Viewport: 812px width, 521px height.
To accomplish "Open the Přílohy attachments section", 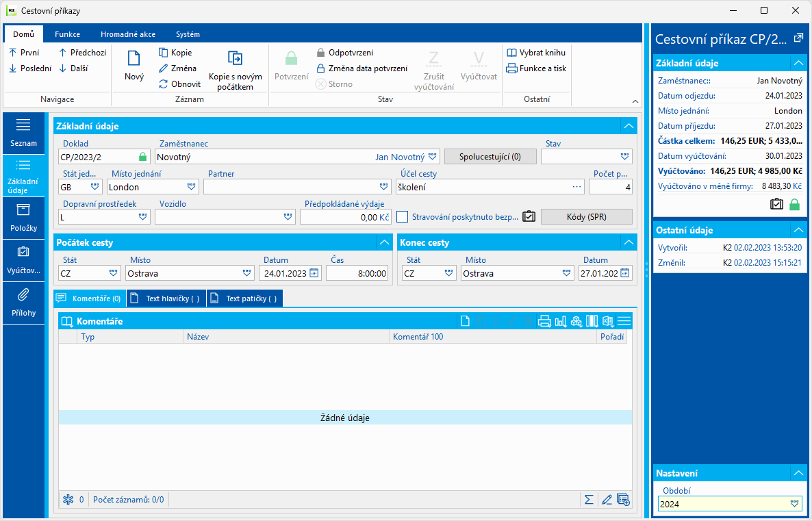I will (24, 303).
